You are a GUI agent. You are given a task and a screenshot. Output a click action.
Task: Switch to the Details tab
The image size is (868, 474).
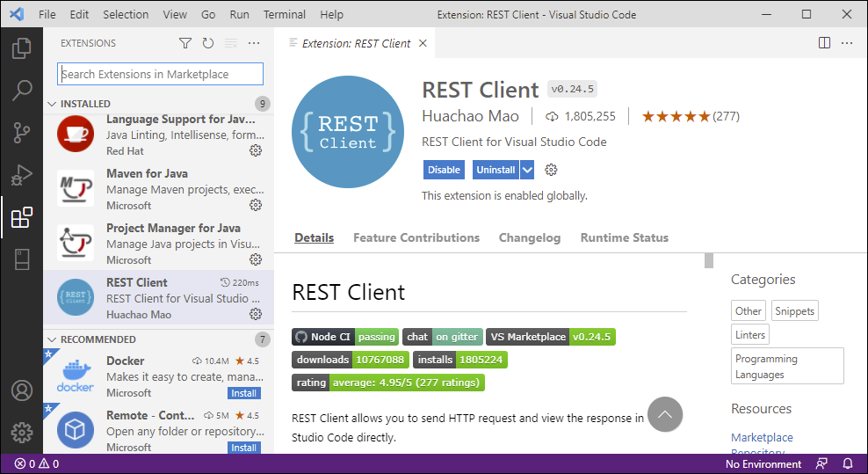(x=314, y=237)
